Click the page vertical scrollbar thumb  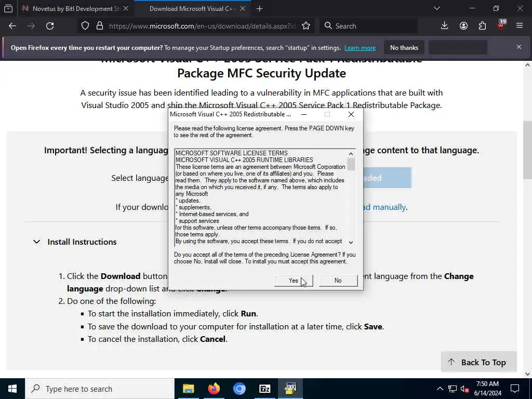tap(527, 150)
